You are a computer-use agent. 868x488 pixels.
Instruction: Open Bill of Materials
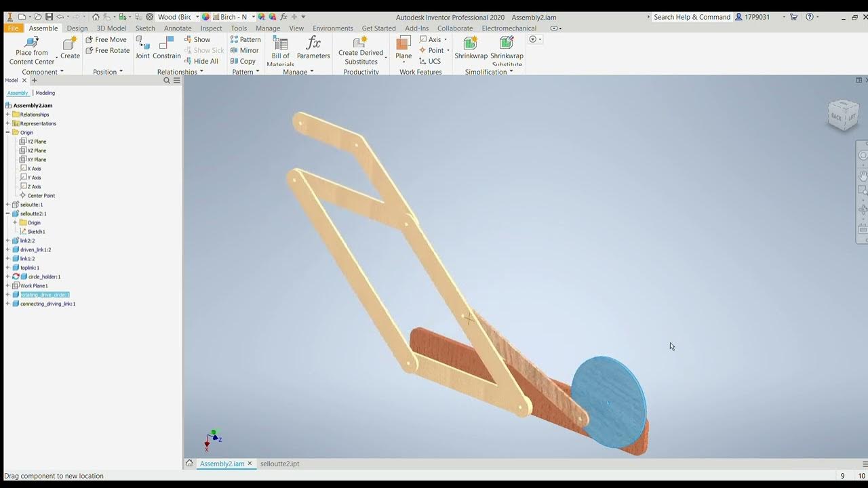[280, 52]
